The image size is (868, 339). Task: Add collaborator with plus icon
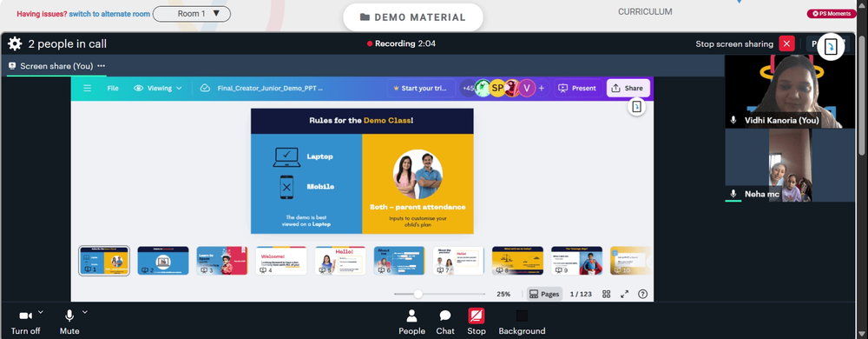542,88
